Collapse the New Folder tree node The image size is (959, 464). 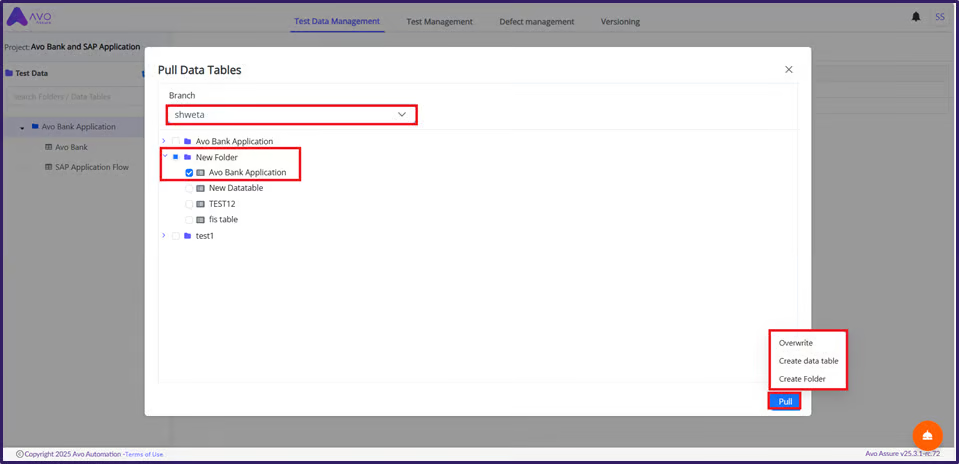click(164, 156)
